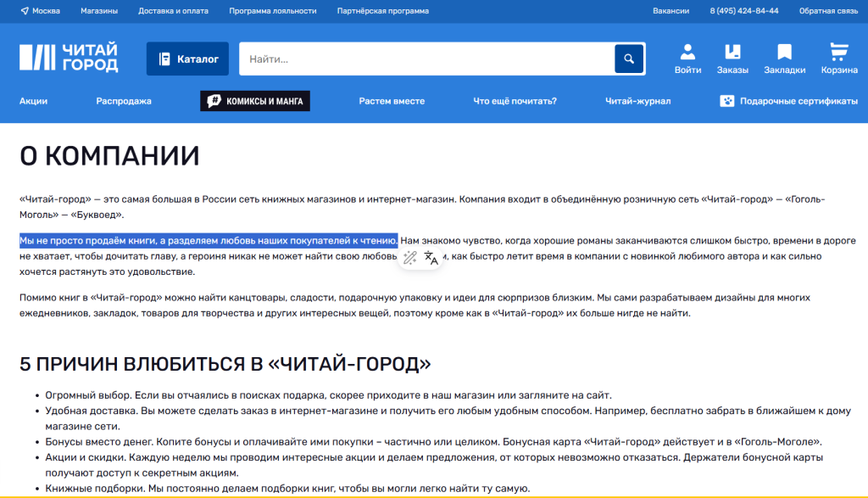Image resolution: width=868 pixels, height=498 pixels.
Task: Open Вакансии link
Action: pos(671,11)
